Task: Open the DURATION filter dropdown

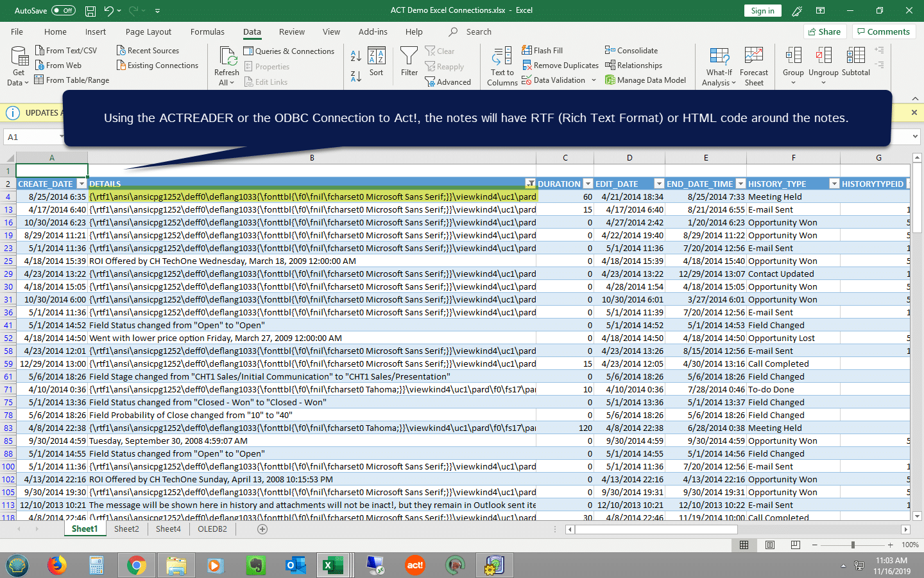Action: click(588, 184)
